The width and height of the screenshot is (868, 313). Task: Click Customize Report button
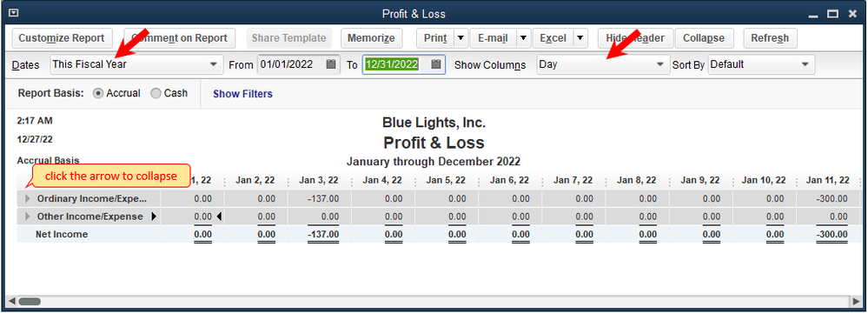[62, 38]
